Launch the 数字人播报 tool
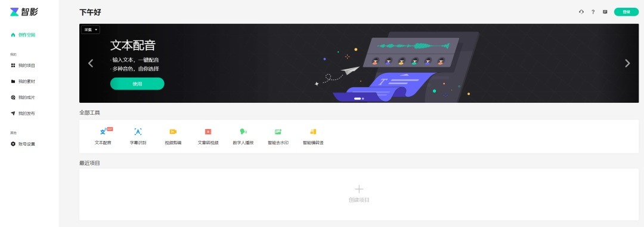Screen dimensions: 644x227 click(243, 137)
